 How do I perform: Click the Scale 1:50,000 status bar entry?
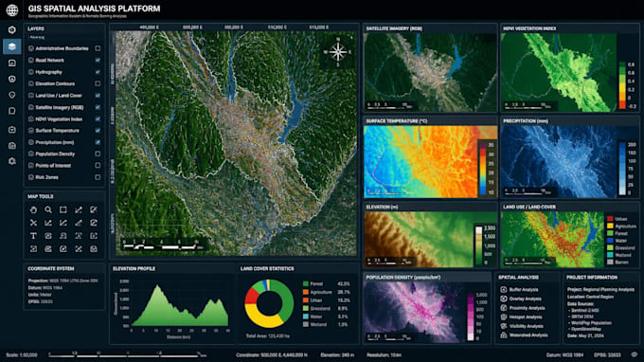click(x=22, y=355)
